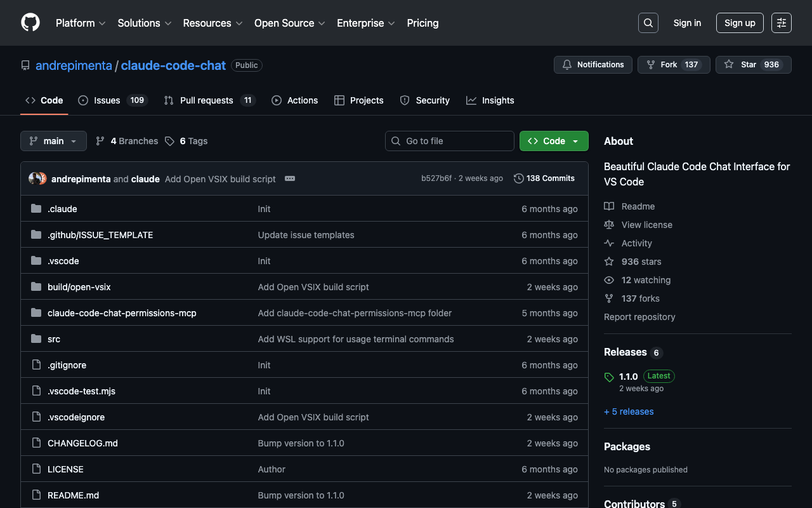Viewport: 812px width, 508px height.
Task: Click the Sign up button
Action: (740, 23)
